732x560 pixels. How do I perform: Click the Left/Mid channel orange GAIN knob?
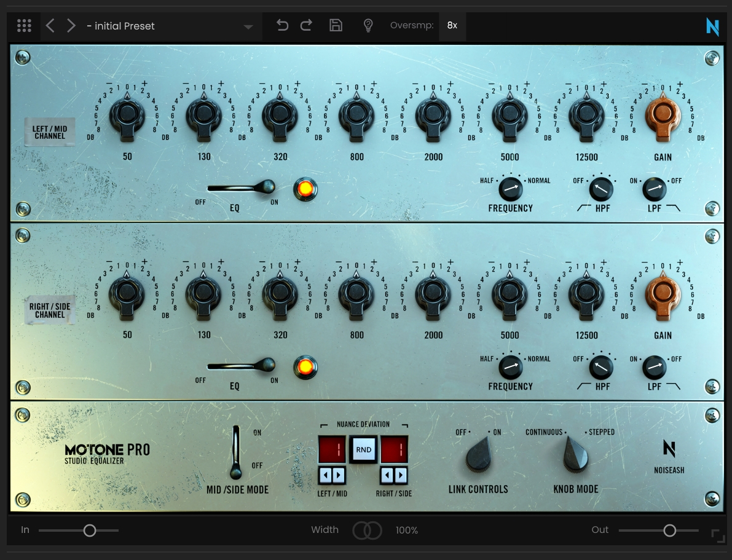[663, 116]
